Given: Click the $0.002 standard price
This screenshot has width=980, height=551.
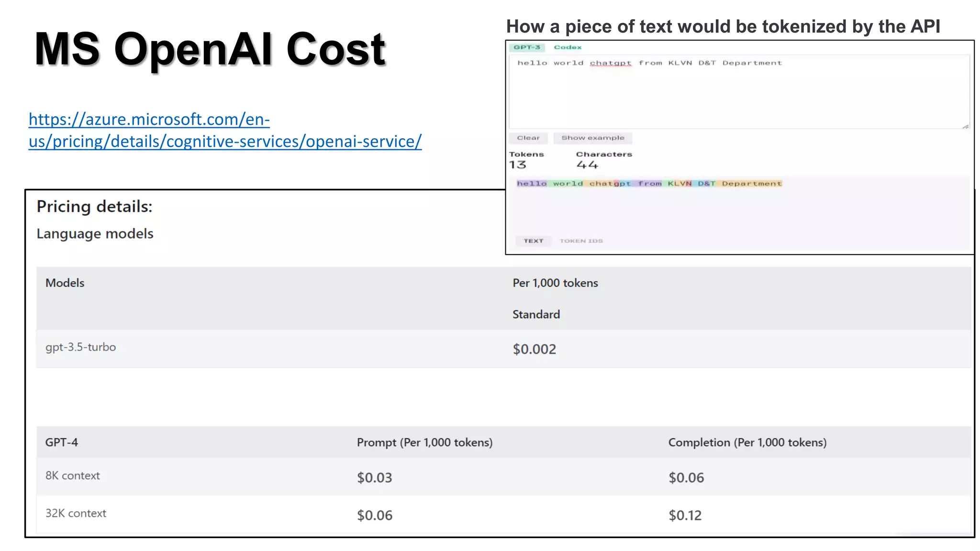Looking at the screenshot, I should 534,349.
